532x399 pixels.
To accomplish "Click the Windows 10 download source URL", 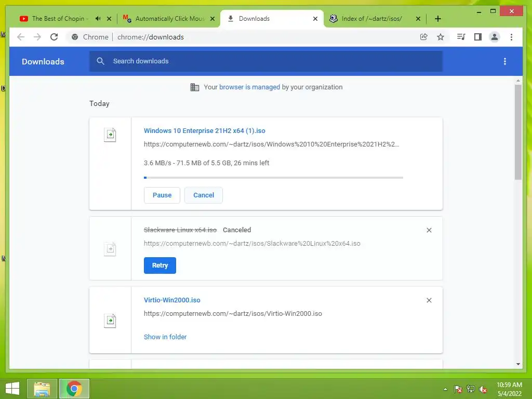I will (x=271, y=144).
